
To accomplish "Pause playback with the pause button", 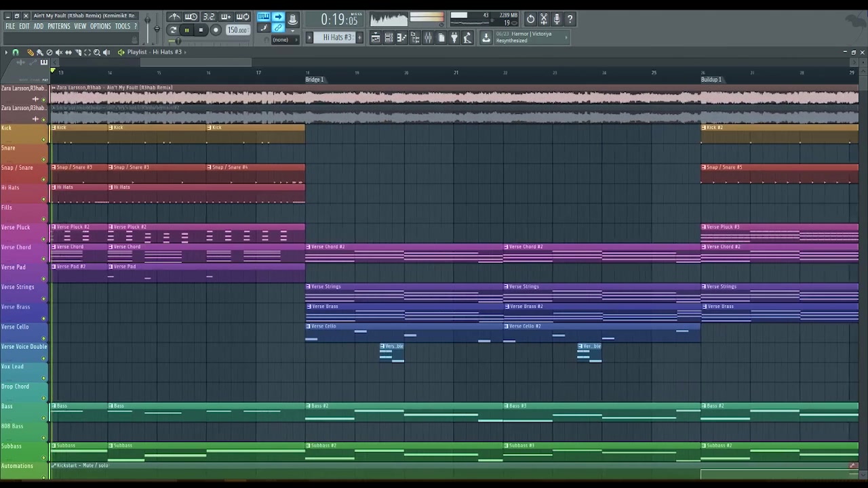I will 186,30.
